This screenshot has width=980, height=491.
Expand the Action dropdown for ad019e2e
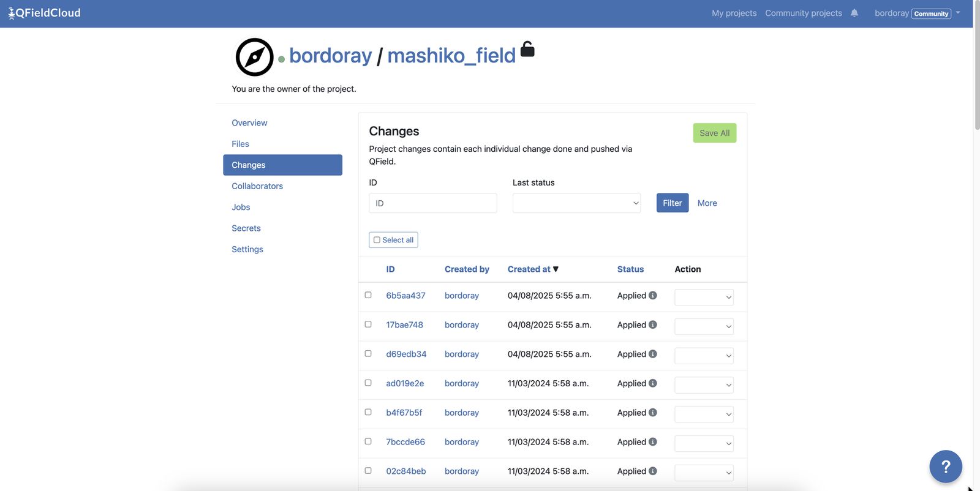704,385
